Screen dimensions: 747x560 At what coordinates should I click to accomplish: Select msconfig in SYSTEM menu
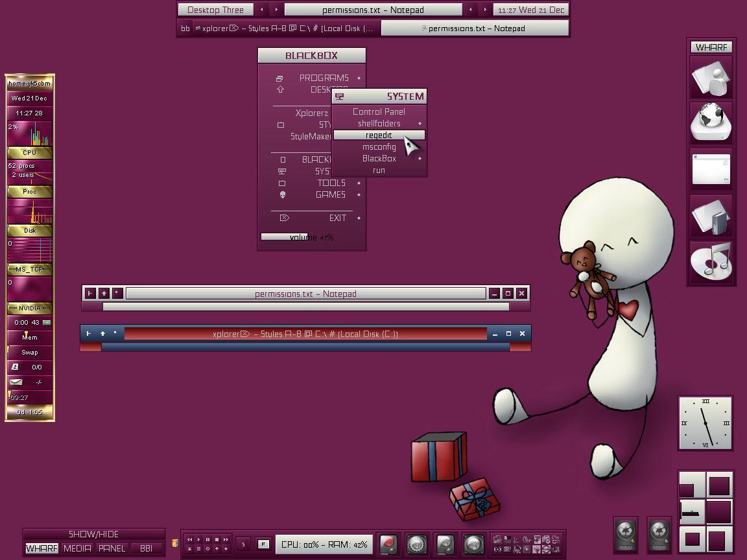tap(379, 147)
